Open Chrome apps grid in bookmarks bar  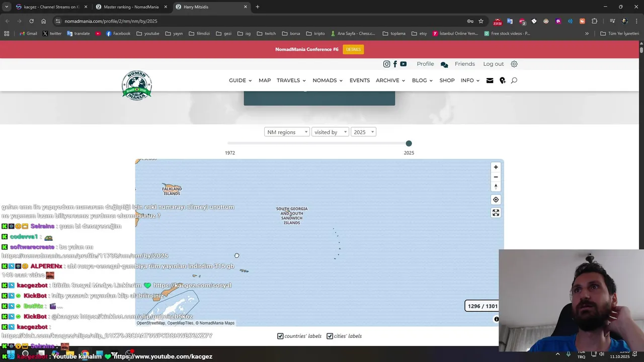coord(7,34)
